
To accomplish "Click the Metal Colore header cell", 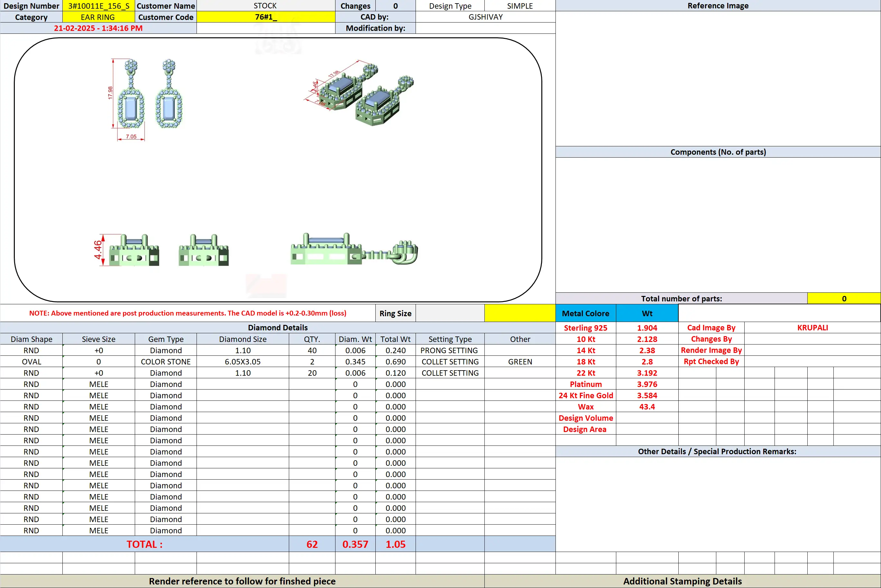I will coord(586,313).
